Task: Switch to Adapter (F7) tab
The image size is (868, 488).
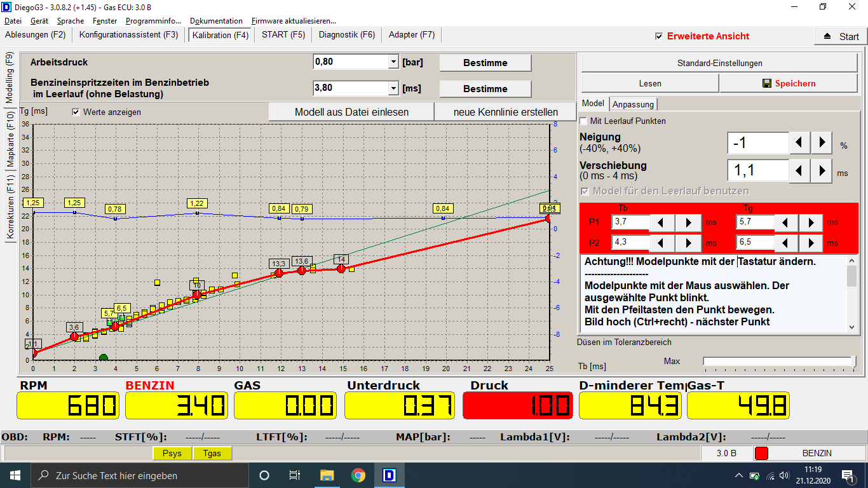Action: point(412,34)
